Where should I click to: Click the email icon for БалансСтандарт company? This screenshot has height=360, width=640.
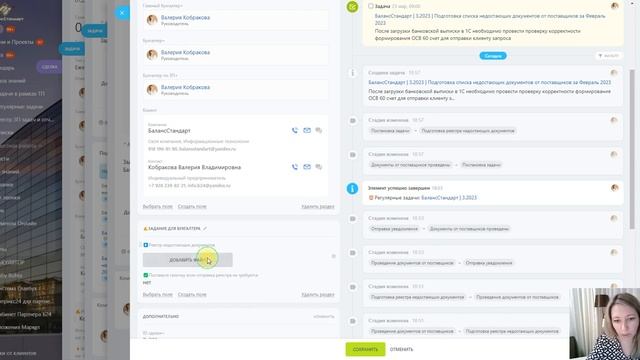(x=307, y=131)
